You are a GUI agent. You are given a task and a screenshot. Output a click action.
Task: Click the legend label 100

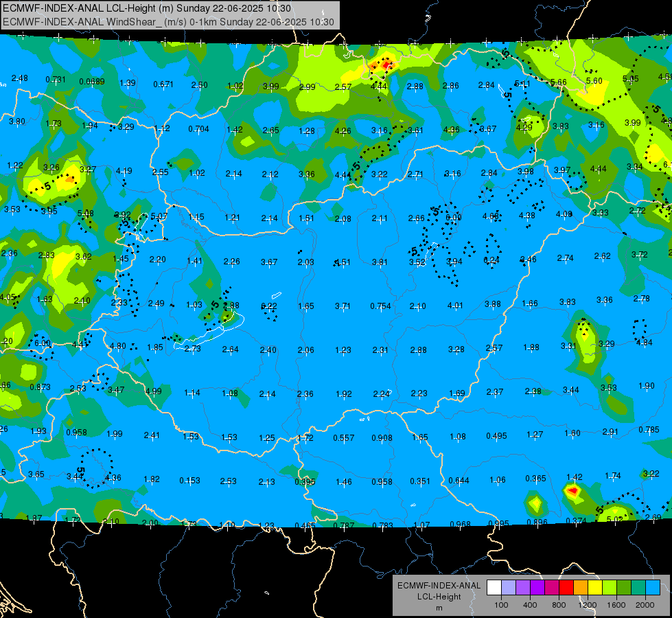[x=501, y=605]
